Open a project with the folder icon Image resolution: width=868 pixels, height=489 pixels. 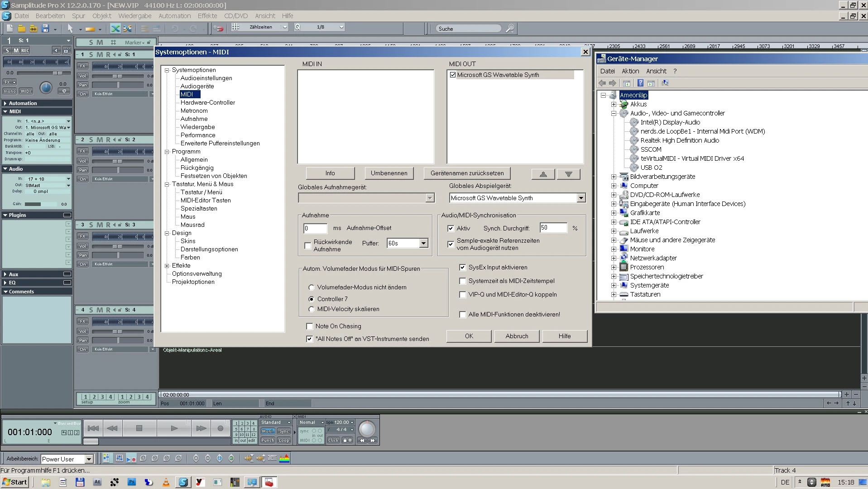pos(21,29)
